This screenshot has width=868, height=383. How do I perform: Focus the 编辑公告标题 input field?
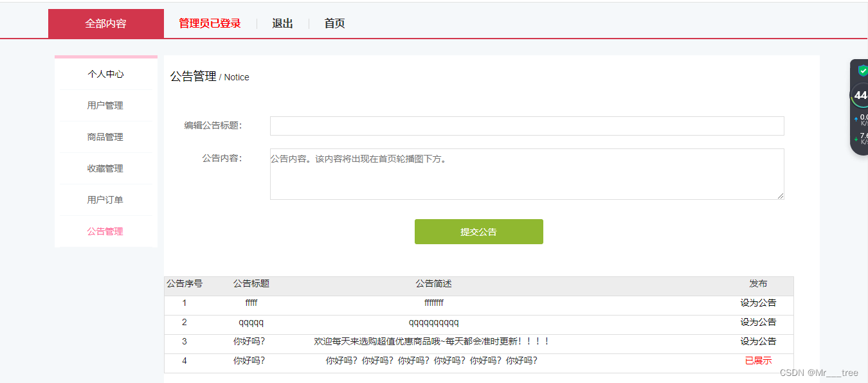pos(527,126)
